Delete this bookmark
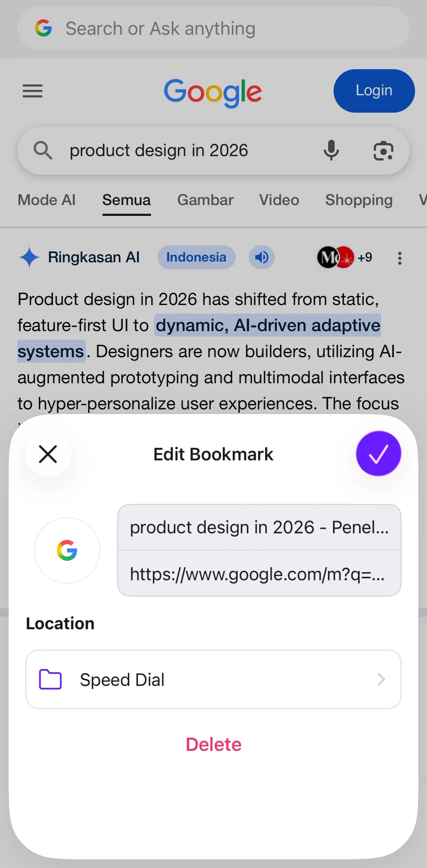The height and width of the screenshot is (868, 427). click(x=213, y=745)
